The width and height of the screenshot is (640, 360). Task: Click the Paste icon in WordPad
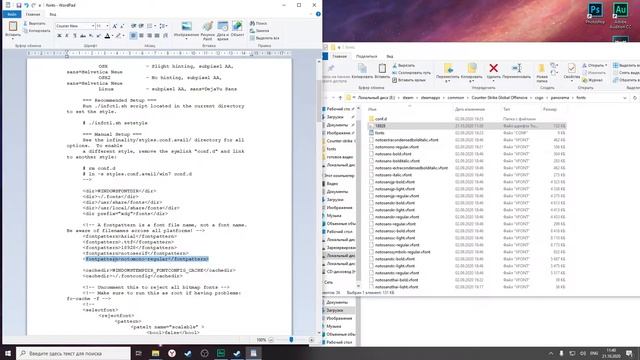point(13,27)
